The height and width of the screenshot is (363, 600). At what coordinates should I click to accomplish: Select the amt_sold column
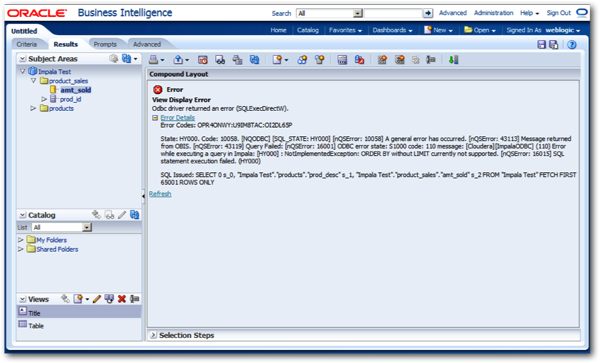tap(76, 90)
